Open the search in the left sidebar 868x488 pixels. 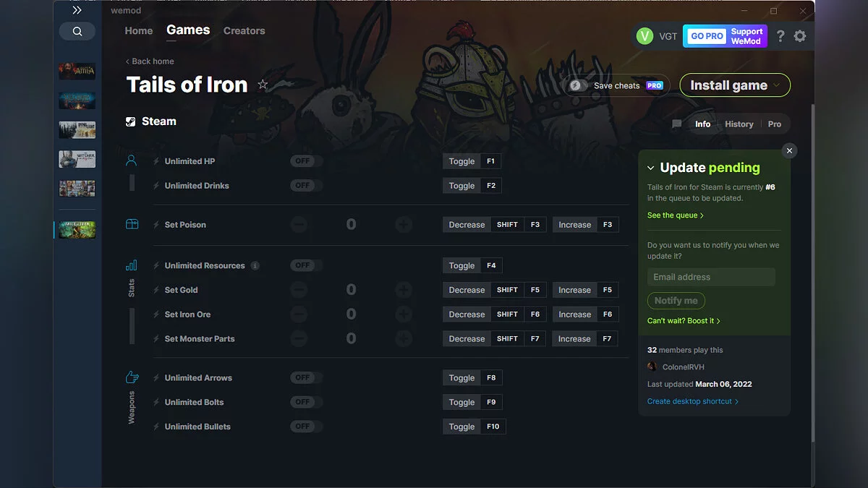pos(77,31)
